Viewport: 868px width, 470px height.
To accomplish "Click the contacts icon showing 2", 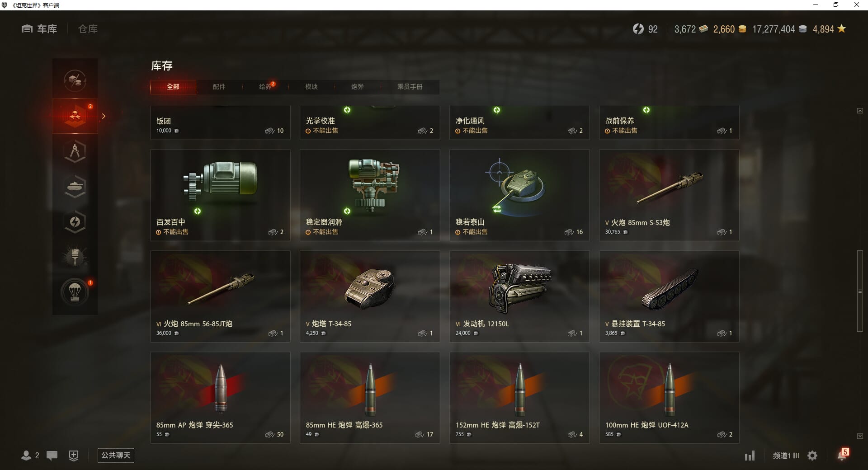I will (x=30, y=456).
